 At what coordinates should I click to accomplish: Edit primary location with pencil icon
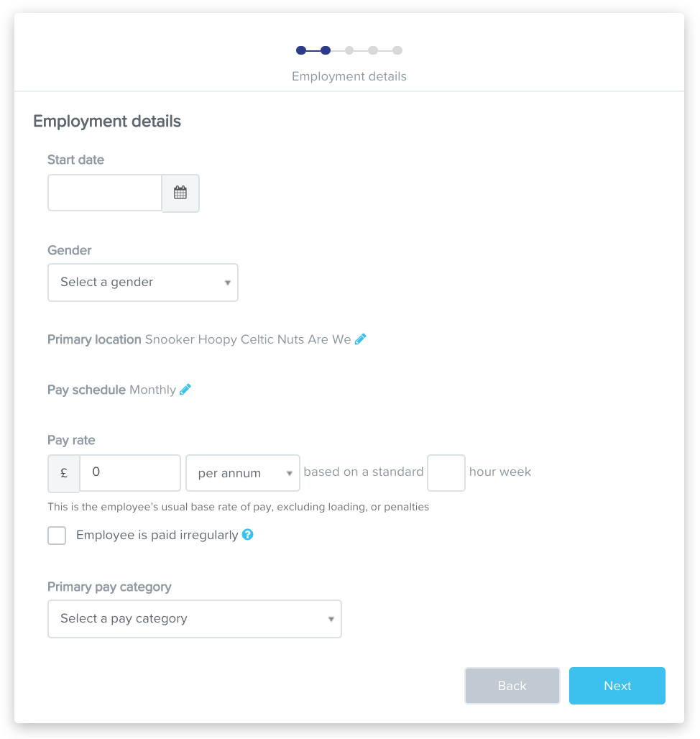(360, 339)
